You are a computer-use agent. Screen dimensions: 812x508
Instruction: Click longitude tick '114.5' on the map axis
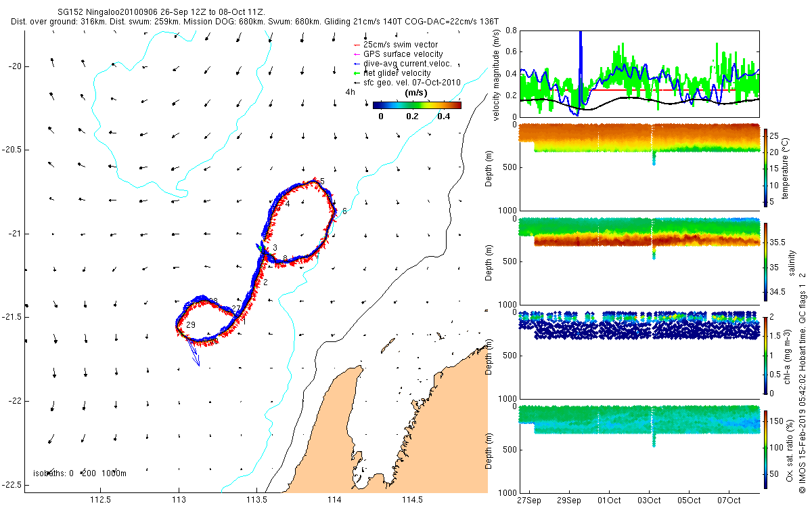tap(412, 501)
